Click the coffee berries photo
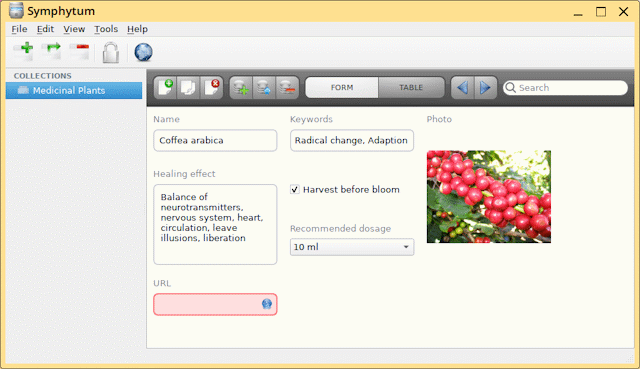 (489, 196)
